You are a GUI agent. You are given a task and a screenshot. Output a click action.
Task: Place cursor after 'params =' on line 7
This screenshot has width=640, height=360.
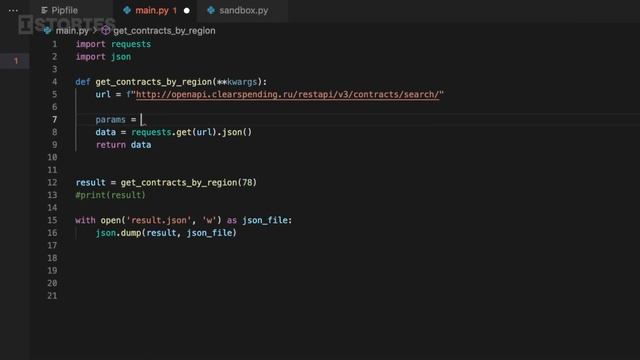point(141,120)
